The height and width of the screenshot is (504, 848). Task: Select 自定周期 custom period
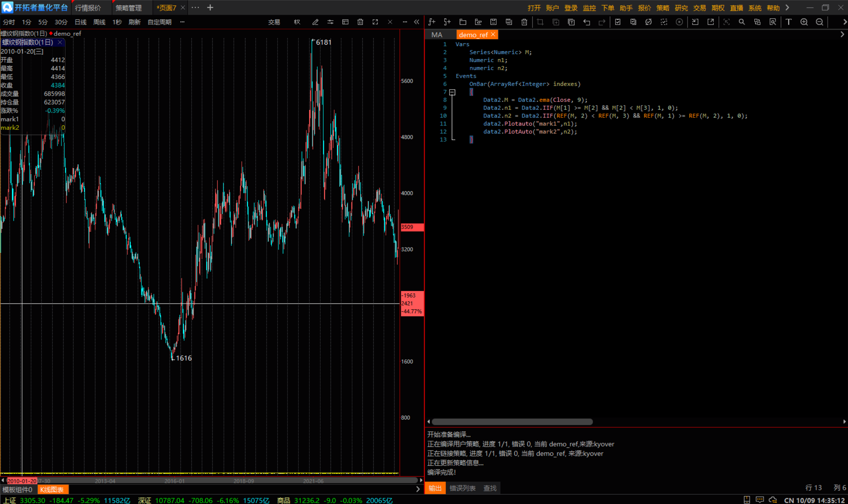160,22
